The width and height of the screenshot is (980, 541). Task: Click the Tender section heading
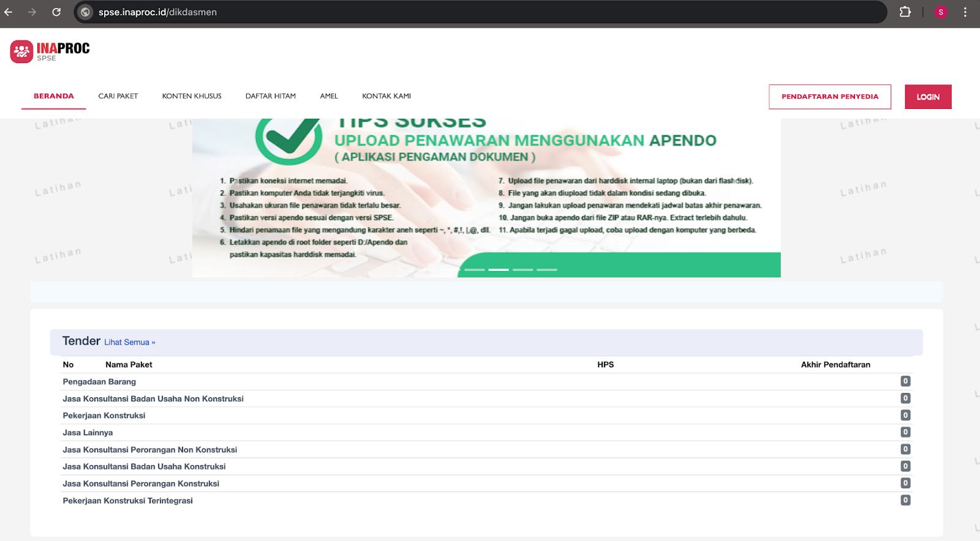[x=81, y=341]
